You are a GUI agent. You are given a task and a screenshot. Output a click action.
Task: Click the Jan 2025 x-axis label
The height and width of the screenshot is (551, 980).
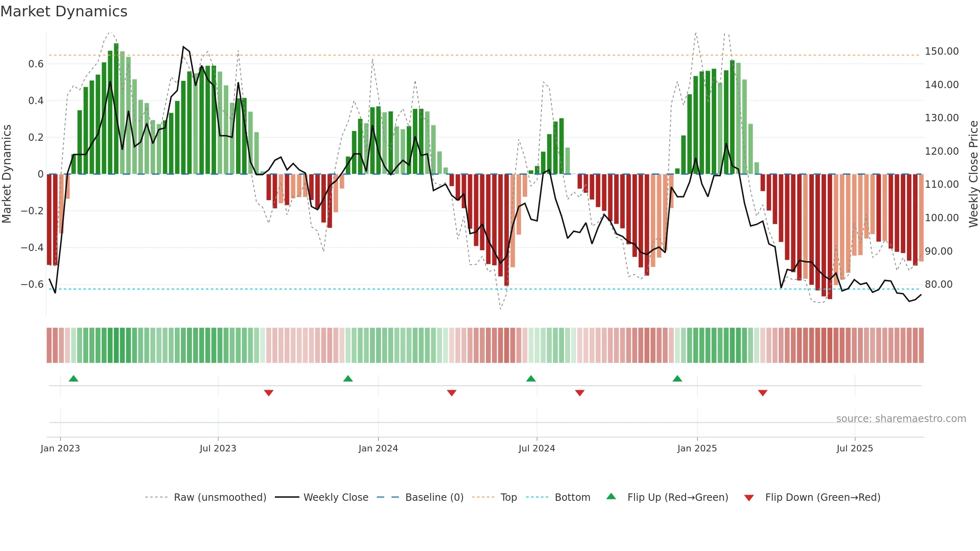pyautogui.click(x=697, y=448)
